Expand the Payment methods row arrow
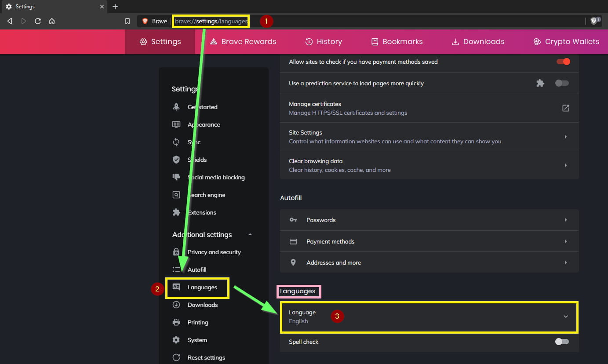This screenshot has height=364, width=608. 566,241
